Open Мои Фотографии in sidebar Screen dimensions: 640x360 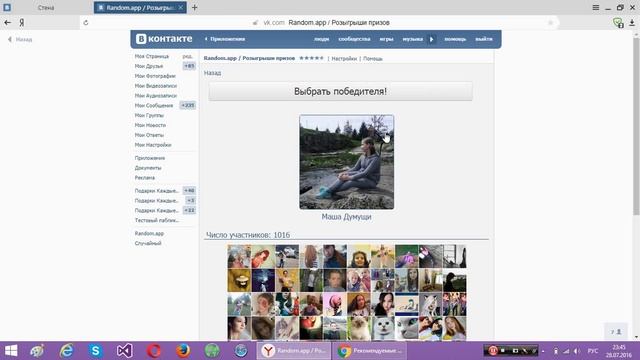pos(155,76)
